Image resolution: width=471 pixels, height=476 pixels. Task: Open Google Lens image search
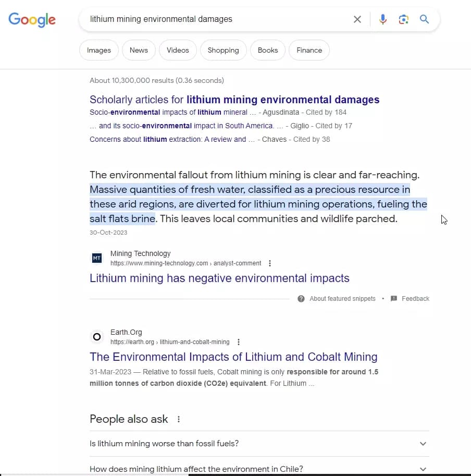pos(404,19)
